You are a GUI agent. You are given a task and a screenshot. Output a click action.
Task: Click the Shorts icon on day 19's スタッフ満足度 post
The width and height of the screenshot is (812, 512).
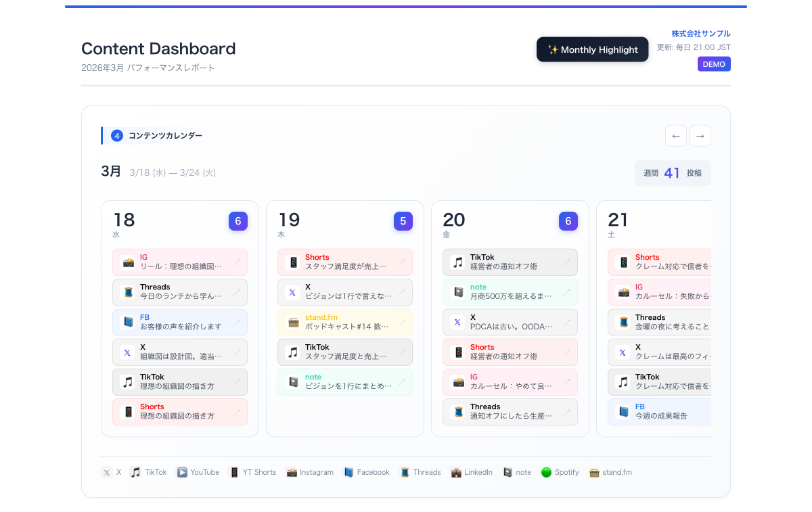tap(292, 262)
